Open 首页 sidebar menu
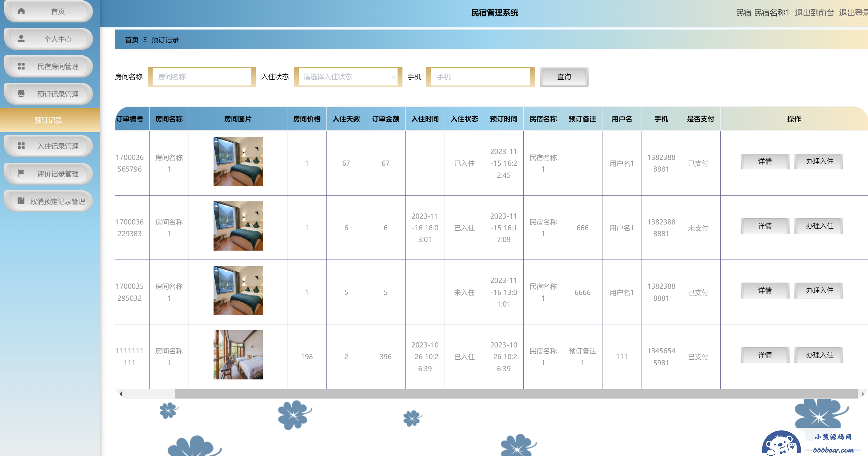Screen dimensions: 868x456 tap(49, 11)
